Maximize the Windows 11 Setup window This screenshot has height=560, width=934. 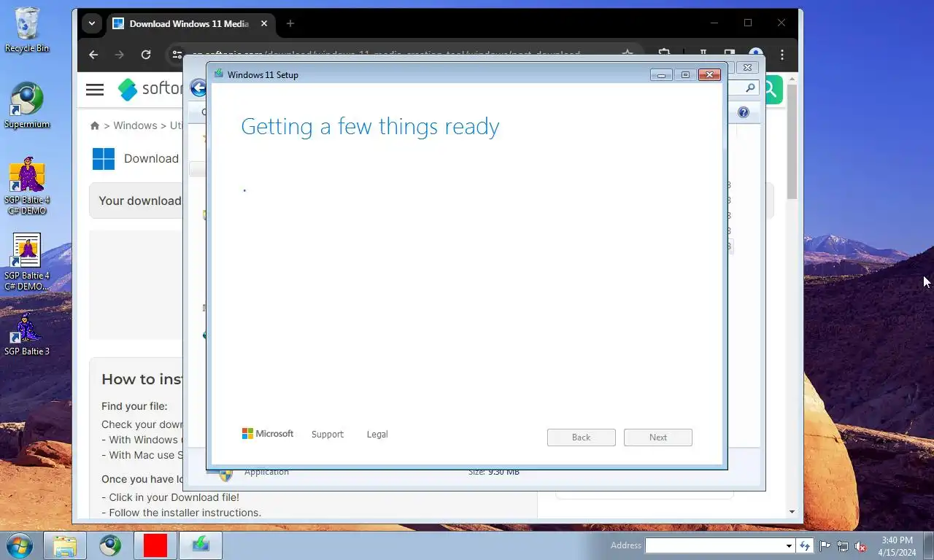click(x=685, y=74)
